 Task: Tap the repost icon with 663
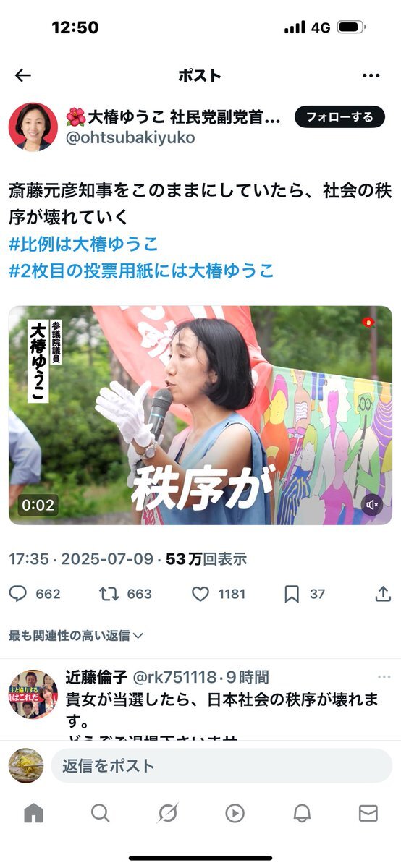[108, 594]
